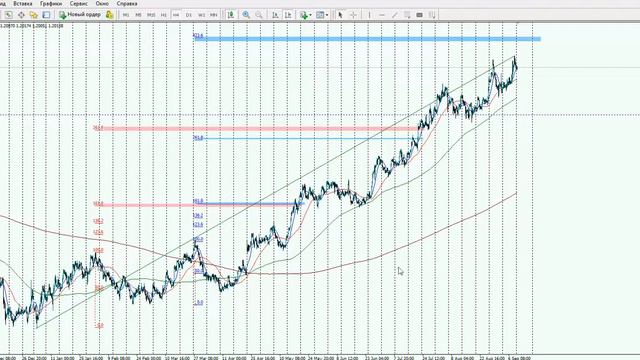640x360 pixels.
Task: Select the candlestick chart type icon
Action: pos(231,15)
